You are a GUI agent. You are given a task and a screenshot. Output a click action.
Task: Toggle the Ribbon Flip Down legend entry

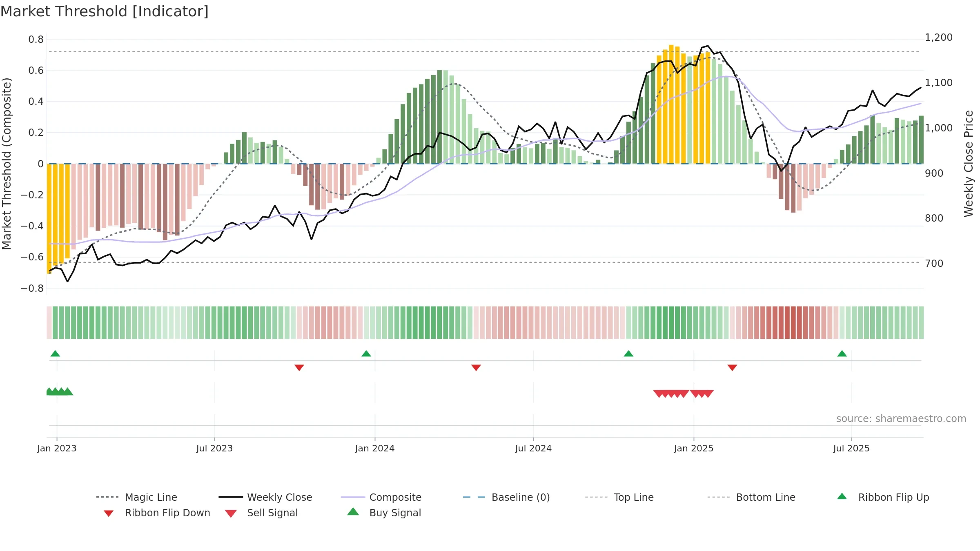click(157, 513)
